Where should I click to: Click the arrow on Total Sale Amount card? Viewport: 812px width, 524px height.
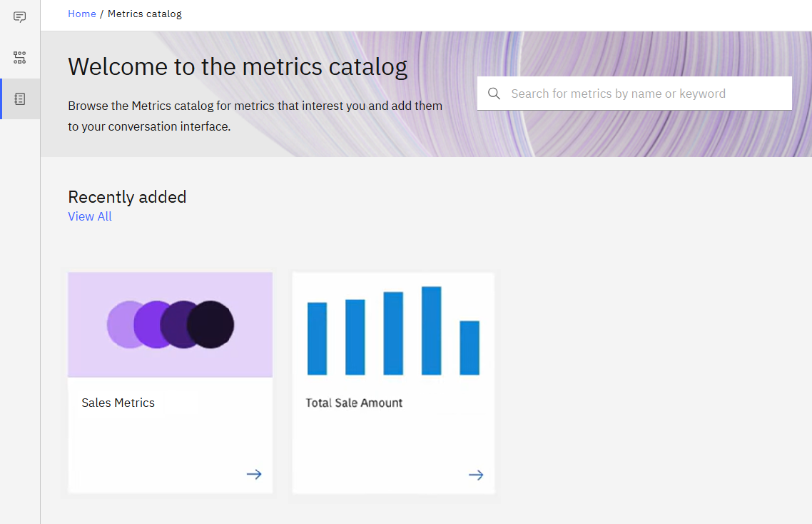[x=476, y=475]
